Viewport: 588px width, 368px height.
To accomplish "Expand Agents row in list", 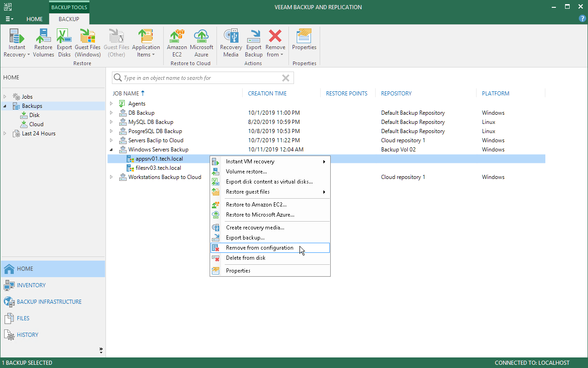I will pos(111,104).
